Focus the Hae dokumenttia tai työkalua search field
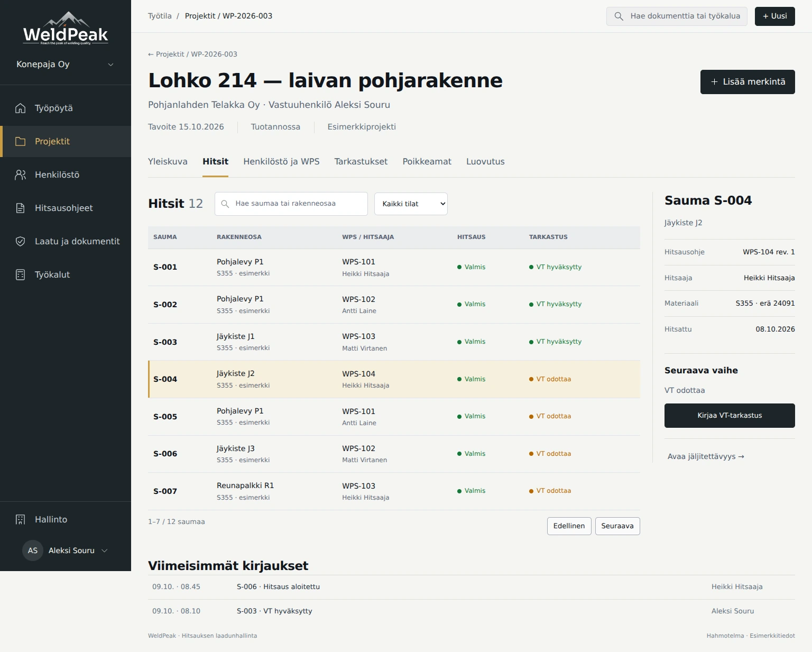 click(x=677, y=16)
